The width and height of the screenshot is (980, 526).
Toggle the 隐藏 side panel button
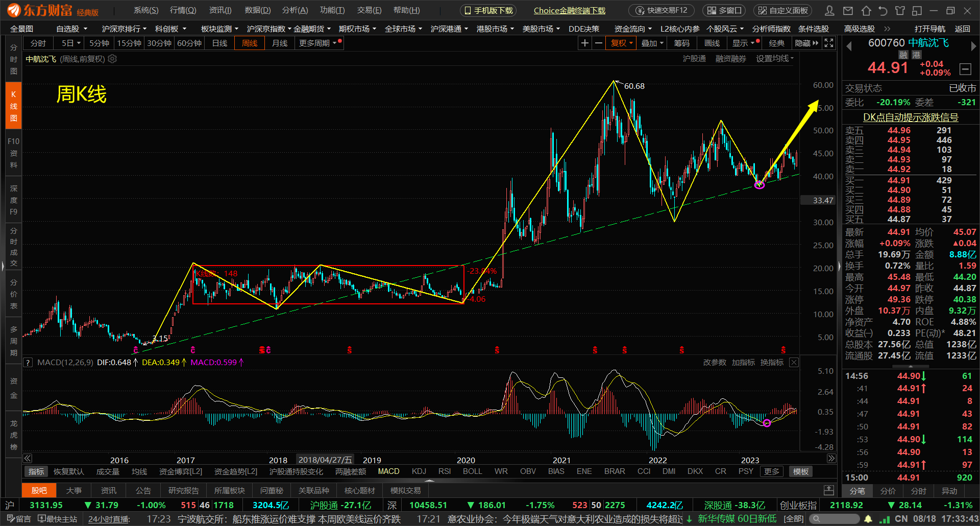tap(806, 43)
